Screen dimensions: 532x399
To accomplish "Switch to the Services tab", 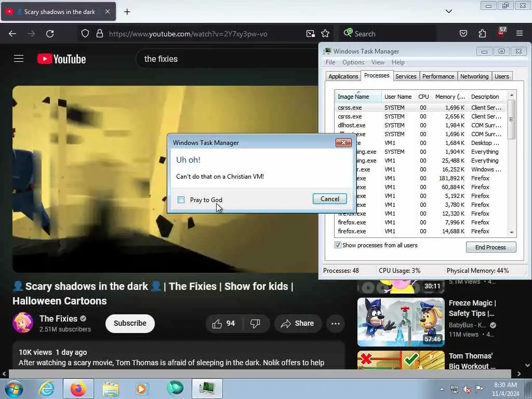I will [x=406, y=76].
